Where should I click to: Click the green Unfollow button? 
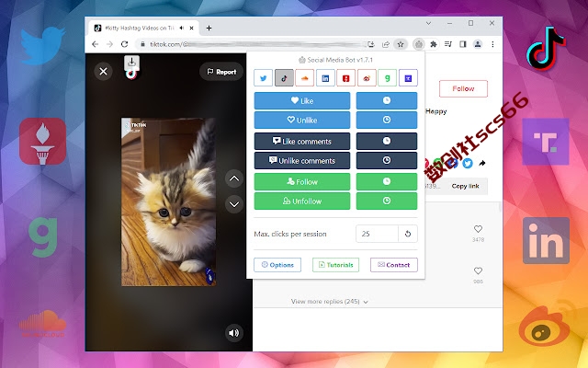pos(302,201)
